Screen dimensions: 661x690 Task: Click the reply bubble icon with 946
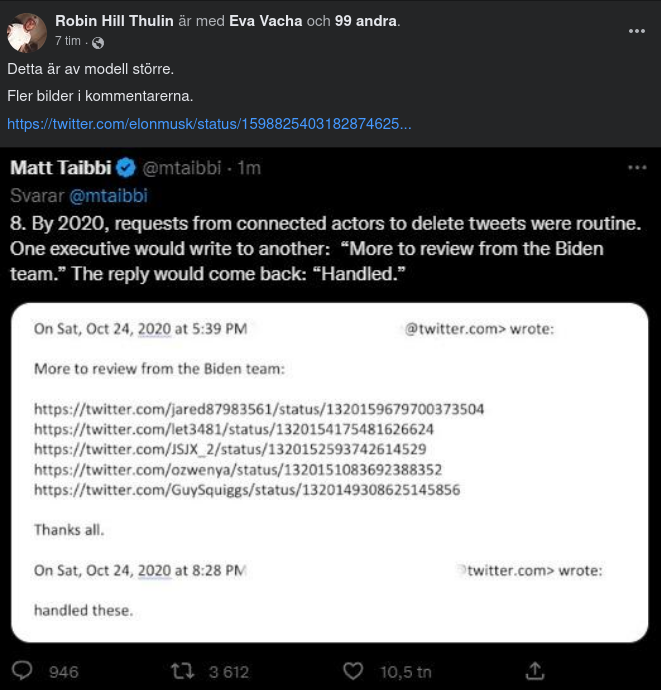tap(24, 671)
